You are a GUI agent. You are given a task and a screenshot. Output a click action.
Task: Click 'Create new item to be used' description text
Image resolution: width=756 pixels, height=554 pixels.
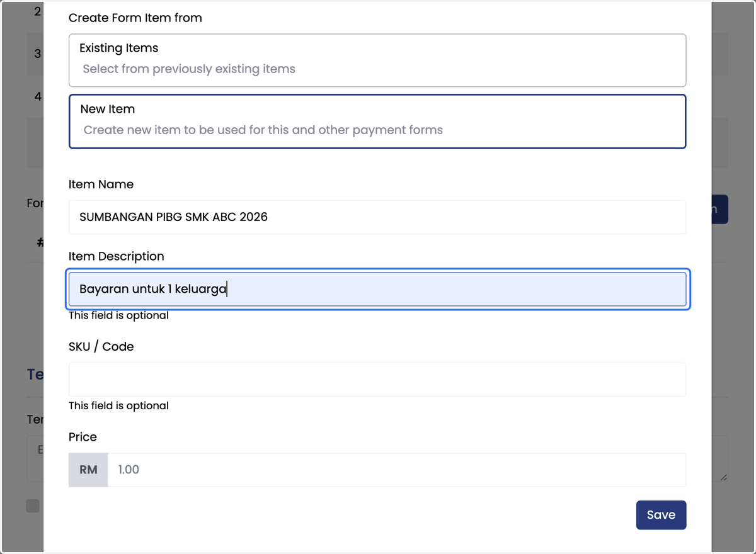(x=263, y=130)
